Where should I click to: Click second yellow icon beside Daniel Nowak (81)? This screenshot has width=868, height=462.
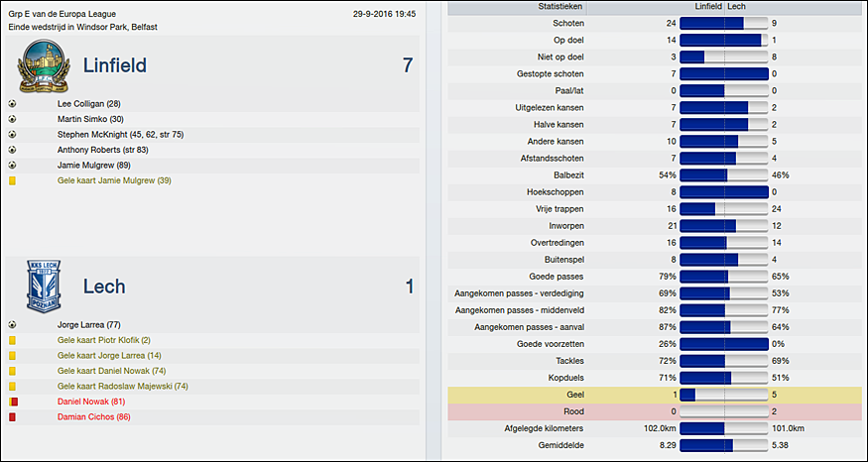[x=12, y=402]
